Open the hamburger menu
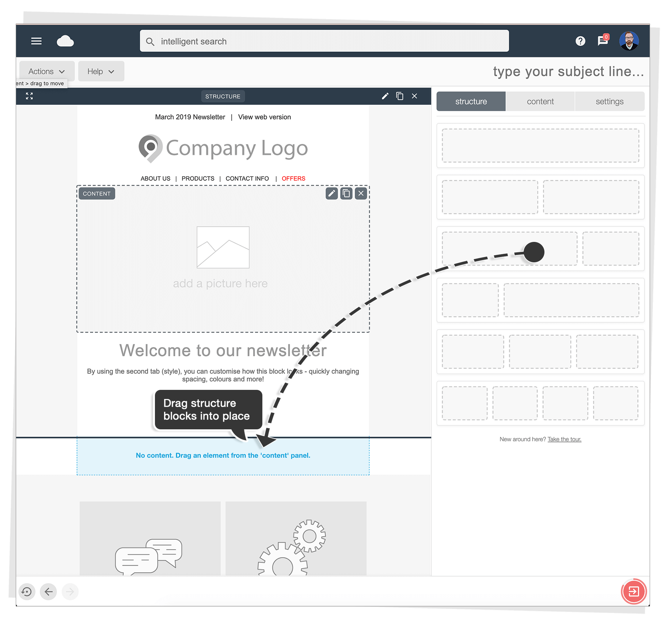Image resolution: width=672 pixels, height=627 pixels. coord(36,41)
